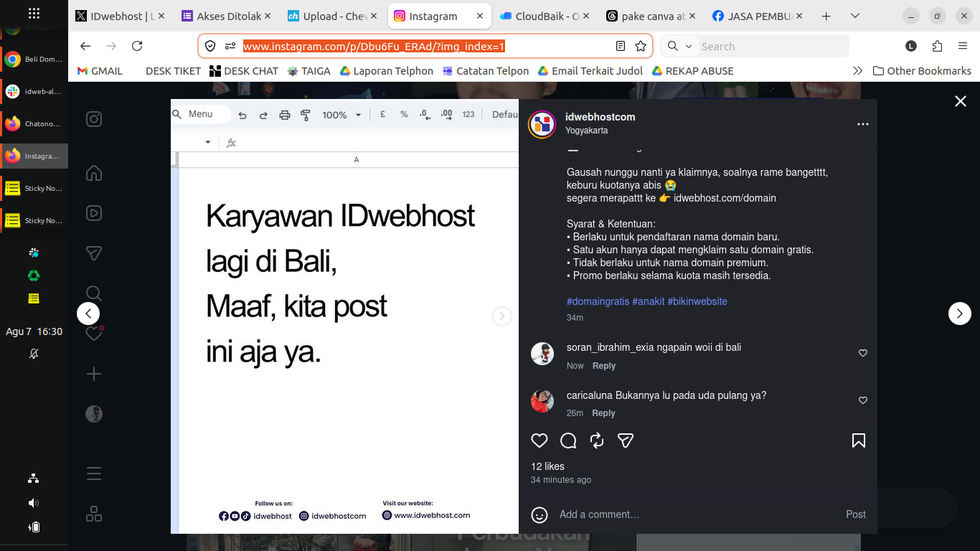The image size is (980, 551).
Task: Click the #bikinwebsite hashtag
Action: pos(697,301)
